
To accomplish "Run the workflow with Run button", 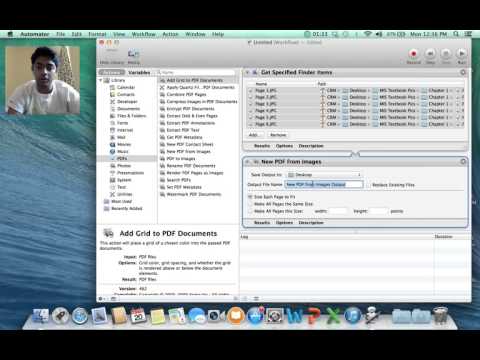I will (462, 54).
